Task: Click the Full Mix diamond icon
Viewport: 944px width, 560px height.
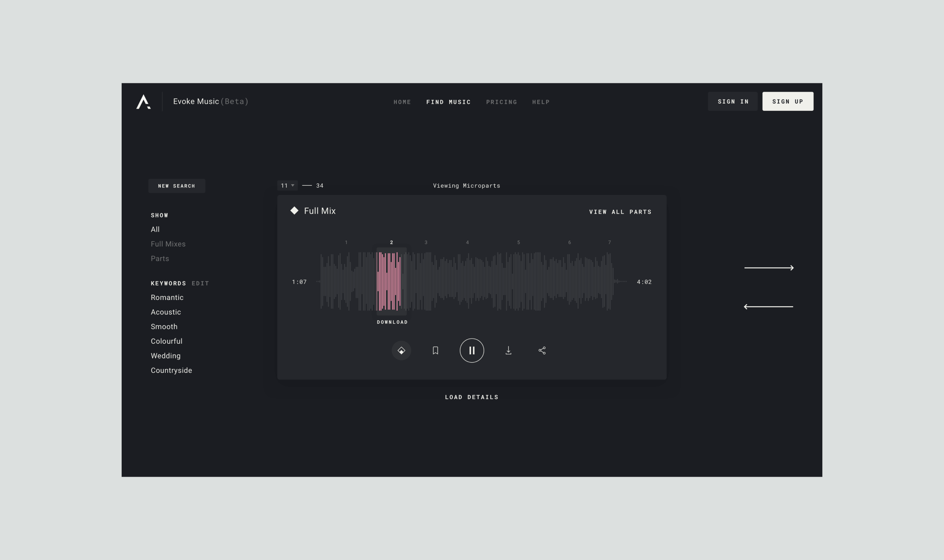Action: pos(294,211)
